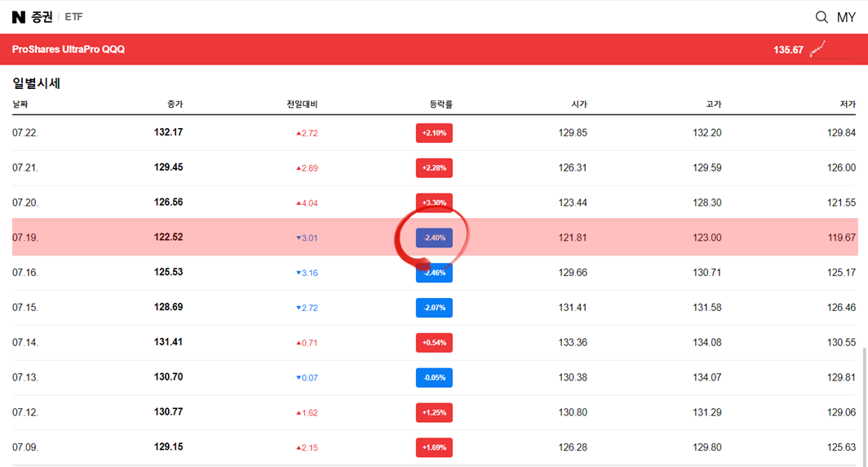This screenshot has height=467, width=868.
Task: Click the 128.69 closing price
Action: pos(168,307)
